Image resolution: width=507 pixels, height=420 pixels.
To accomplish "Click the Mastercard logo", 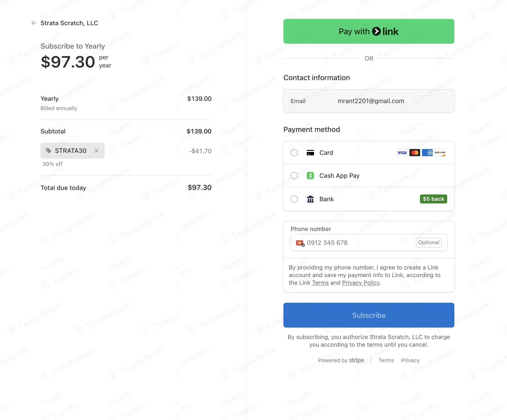I will click(415, 153).
